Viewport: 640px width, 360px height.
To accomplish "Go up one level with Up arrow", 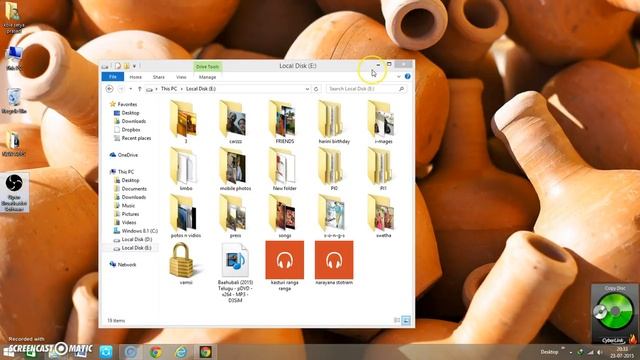I will click(140, 89).
